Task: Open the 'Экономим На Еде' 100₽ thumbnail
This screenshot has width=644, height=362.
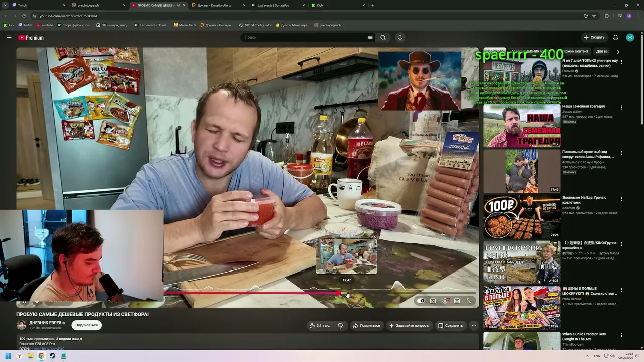Action: pyautogui.click(x=522, y=217)
